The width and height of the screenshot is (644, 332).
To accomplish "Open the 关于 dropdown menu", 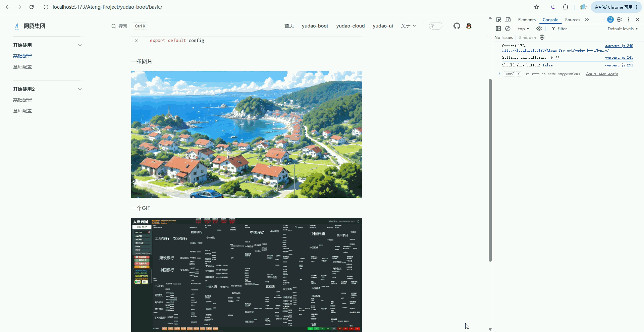I will click(408, 26).
